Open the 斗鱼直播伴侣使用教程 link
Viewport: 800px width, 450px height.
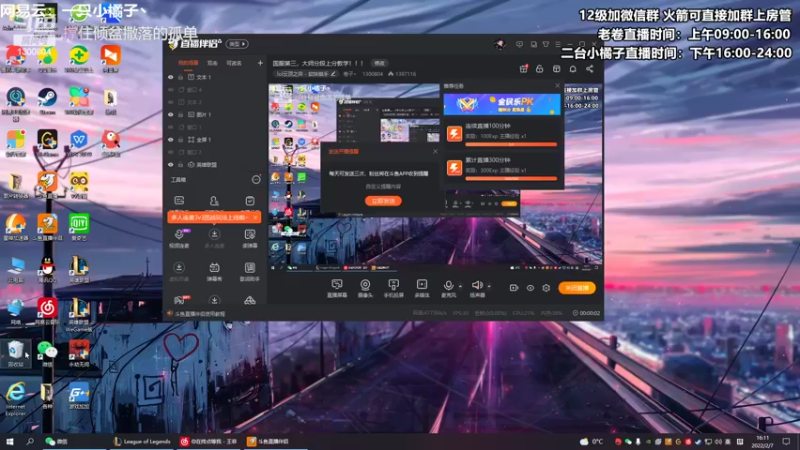point(200,314)
